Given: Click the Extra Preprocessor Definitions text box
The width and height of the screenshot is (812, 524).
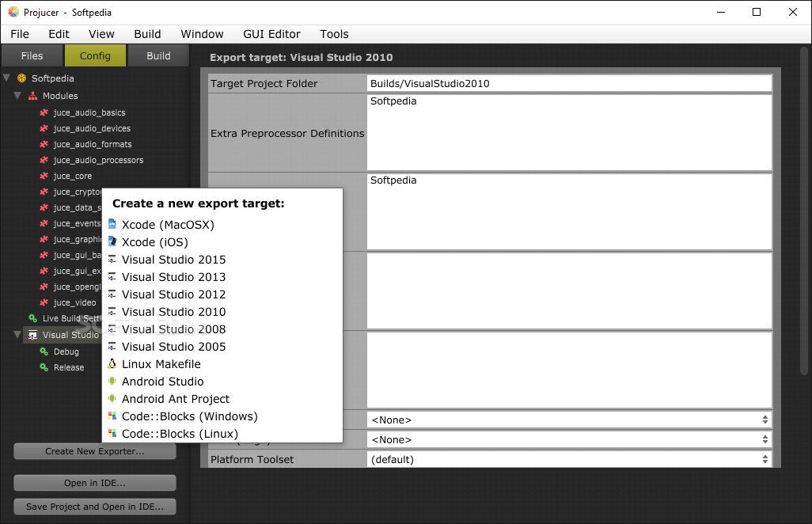Looking at the screenshot, I should [570, 132].
